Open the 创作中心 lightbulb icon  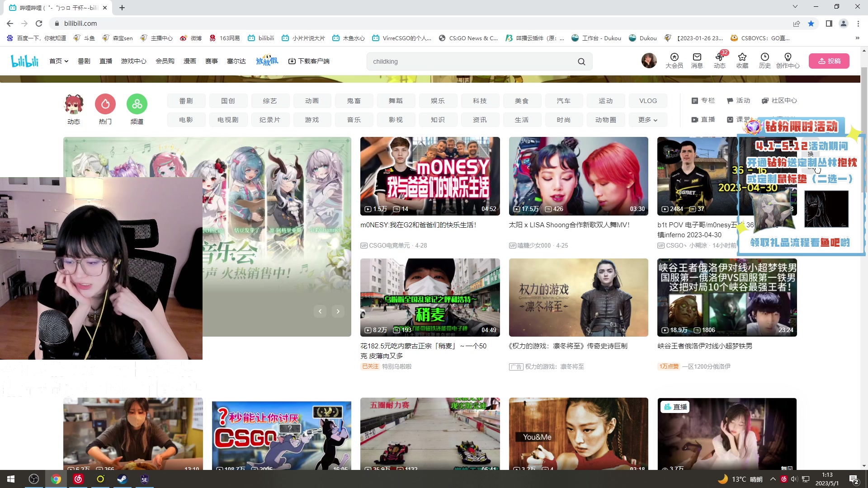788,61
